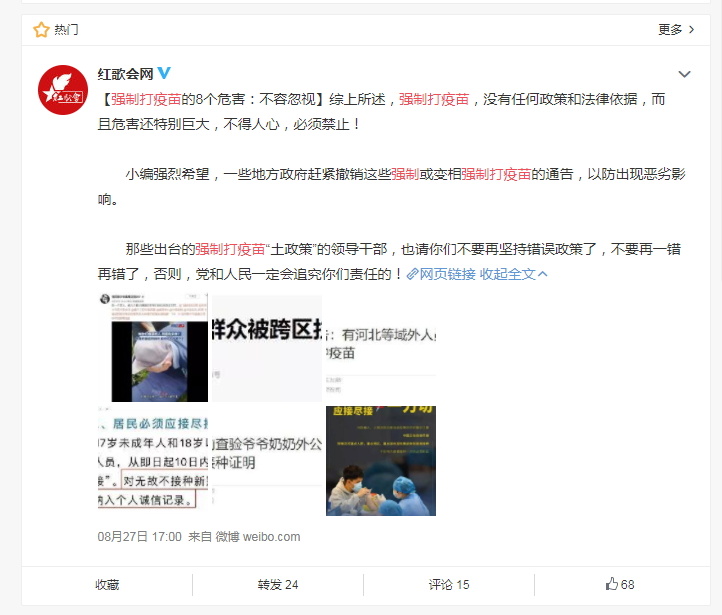Open the 红歌会网 profile avatar
The image size is (722, 615).
(x=63, y=90)
